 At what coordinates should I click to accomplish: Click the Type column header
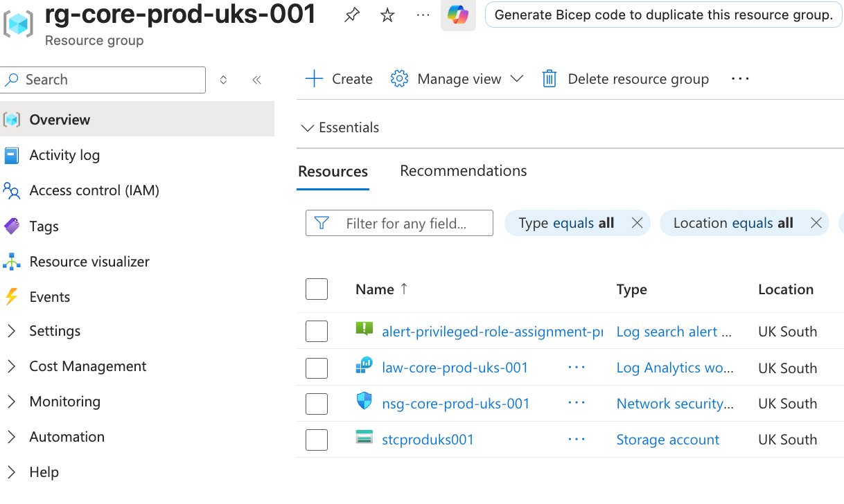coord(631,289)
